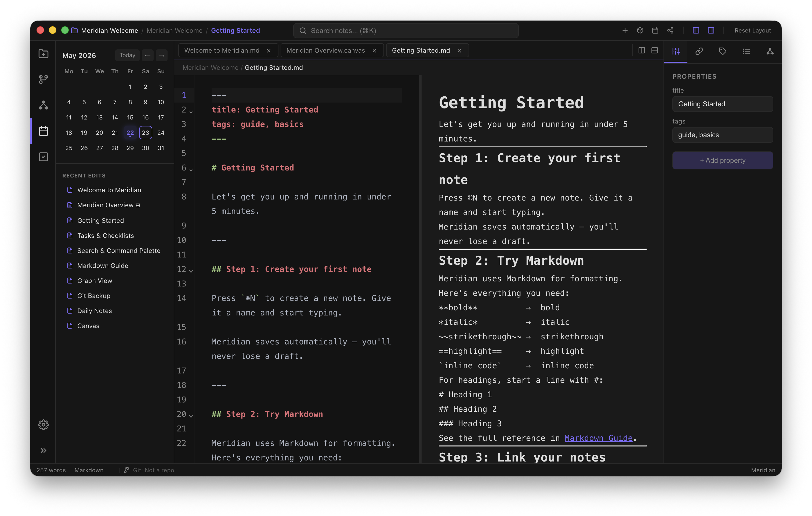812x516 pixels.
Task: Open the outline list icon in the right panel
Action: [746, 51]
